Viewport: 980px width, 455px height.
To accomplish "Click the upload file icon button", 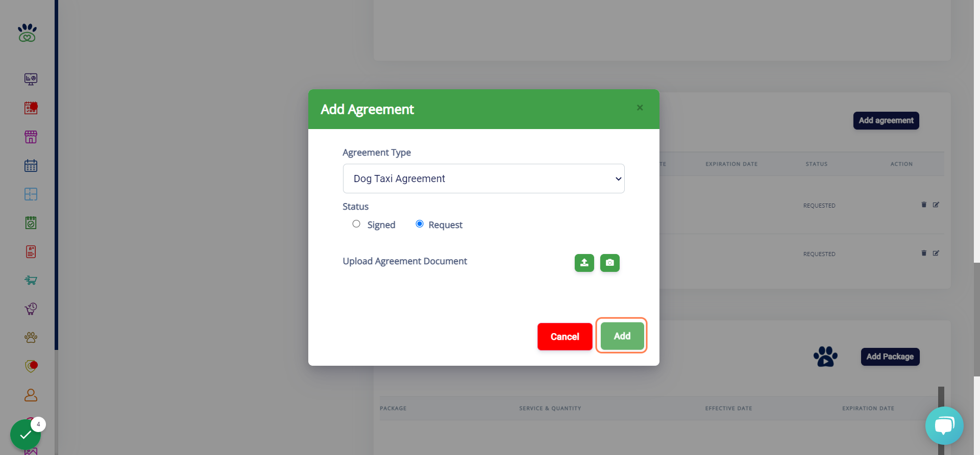I will click(584, 263).
